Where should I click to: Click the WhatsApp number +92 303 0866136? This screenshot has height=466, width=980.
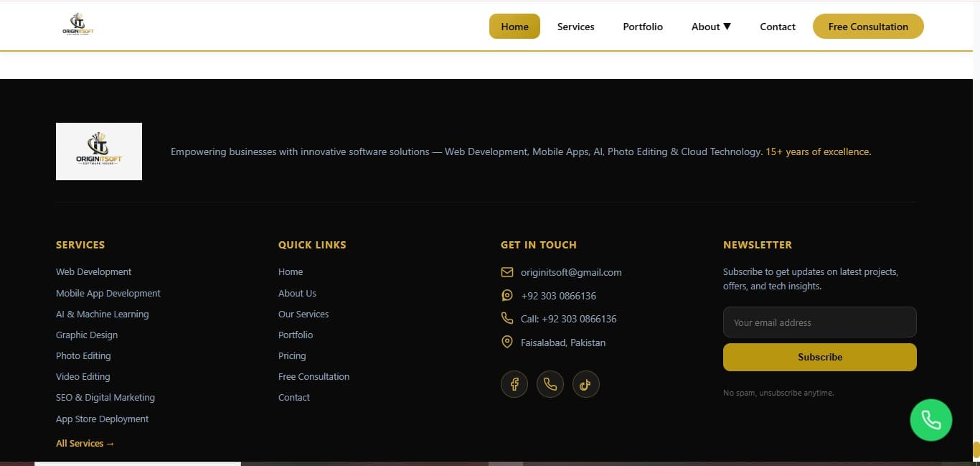point(559,296)
